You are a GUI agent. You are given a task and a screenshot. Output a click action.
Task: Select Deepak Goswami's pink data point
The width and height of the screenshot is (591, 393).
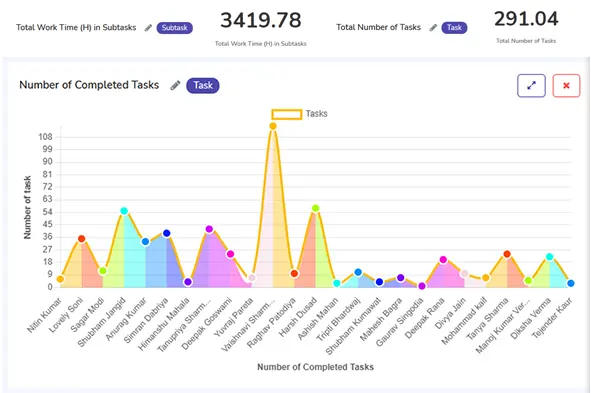tap(231, 254)
